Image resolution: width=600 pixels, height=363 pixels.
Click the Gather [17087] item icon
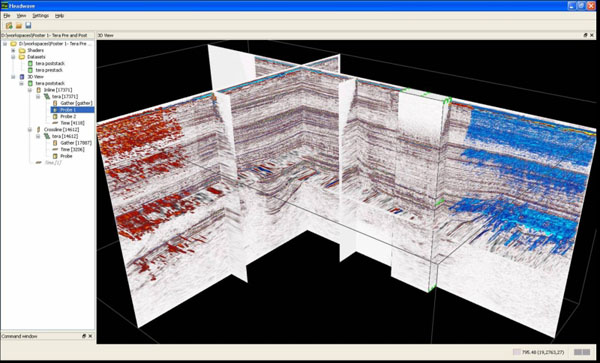(55, 143)
